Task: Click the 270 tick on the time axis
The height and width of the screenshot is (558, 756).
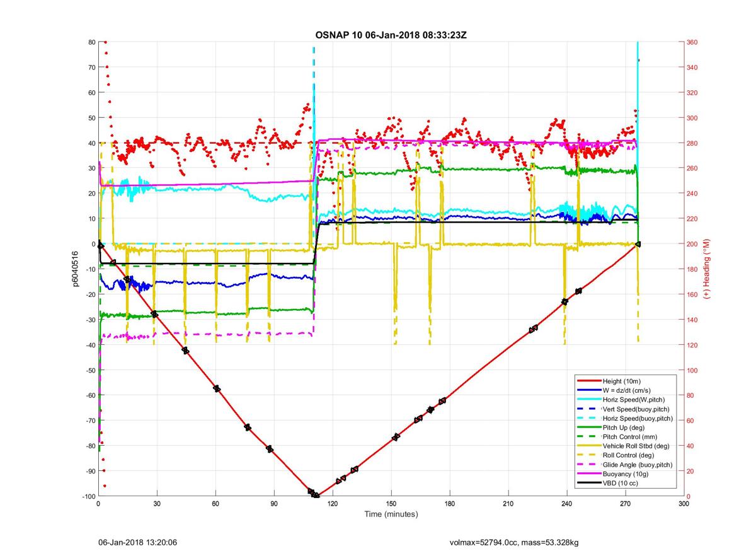Action: tap(626, 504)
